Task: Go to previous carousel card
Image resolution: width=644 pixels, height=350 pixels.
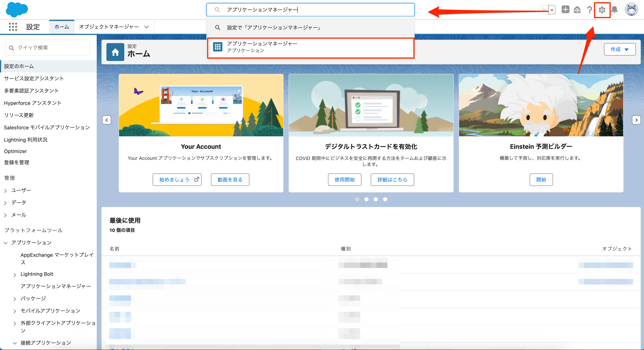Action: click(106, 120)
